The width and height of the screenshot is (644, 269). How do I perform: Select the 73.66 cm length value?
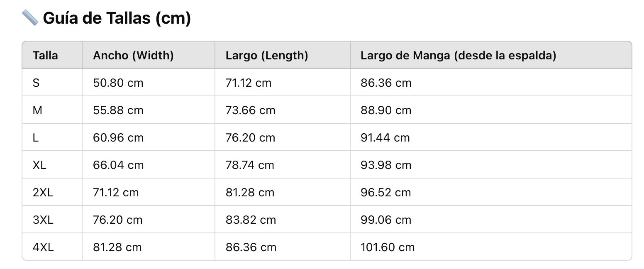click(251, 110)
